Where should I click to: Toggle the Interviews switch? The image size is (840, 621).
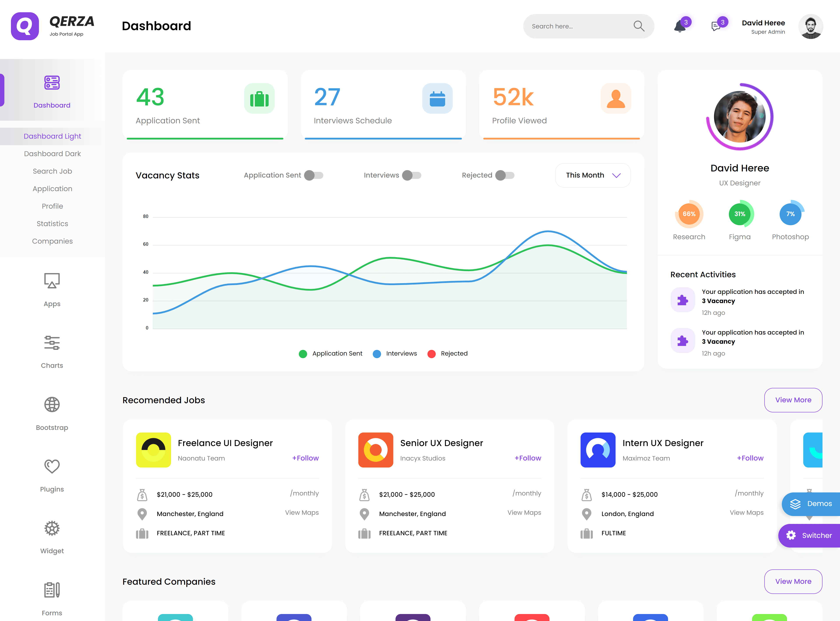point(411,175)
